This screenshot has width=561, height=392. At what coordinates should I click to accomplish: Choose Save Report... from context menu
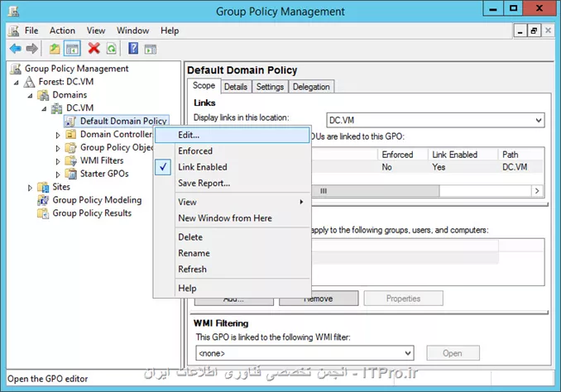[x=233, y=183]
